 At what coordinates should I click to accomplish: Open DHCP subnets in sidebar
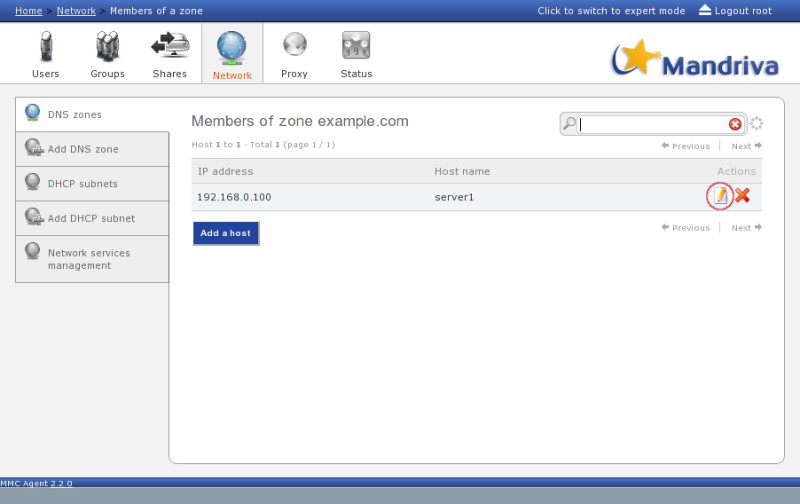pos(92,184)
